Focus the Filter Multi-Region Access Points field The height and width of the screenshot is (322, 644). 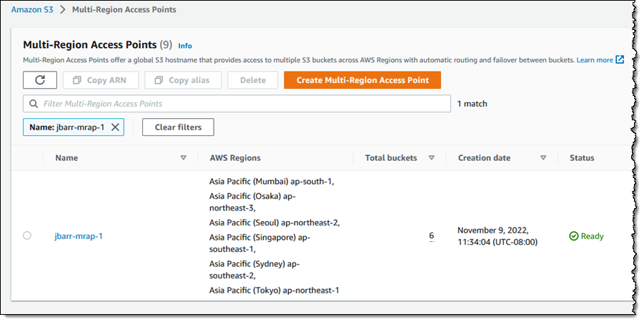click(237, 104)
